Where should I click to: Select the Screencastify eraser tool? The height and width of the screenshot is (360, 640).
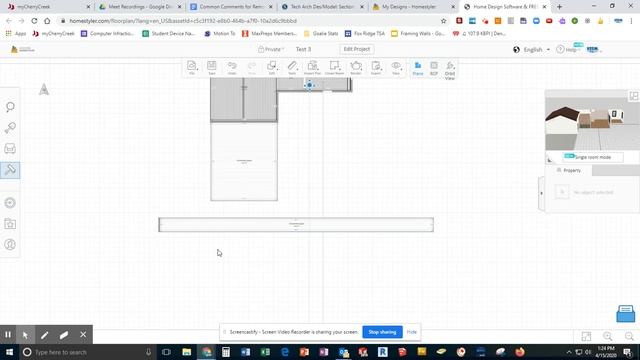pos(64,335)
